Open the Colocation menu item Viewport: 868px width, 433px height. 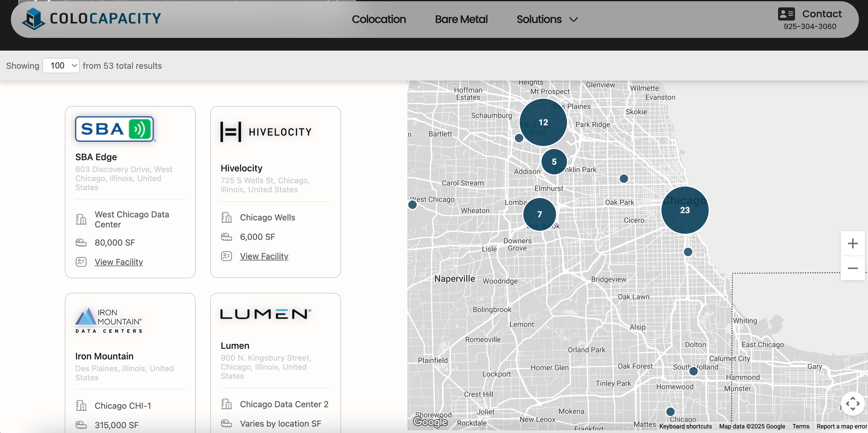coord(378,19)
